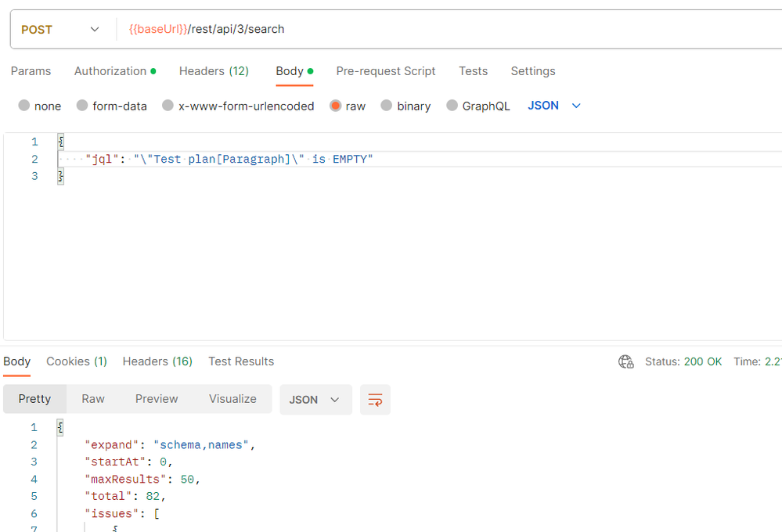Open the Pre-request Script tab

pyautogui.click(x=385, y=71)
